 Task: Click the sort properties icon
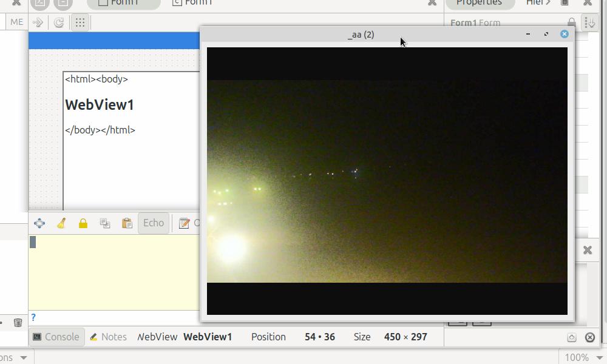pyautogui.click(x=589, y=22)
